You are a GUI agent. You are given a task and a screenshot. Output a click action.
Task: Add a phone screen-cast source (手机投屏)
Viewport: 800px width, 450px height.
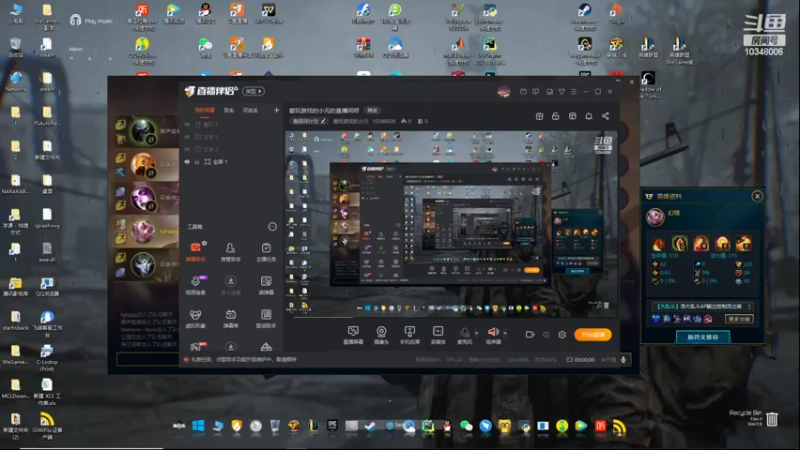(x=410, y=335)
